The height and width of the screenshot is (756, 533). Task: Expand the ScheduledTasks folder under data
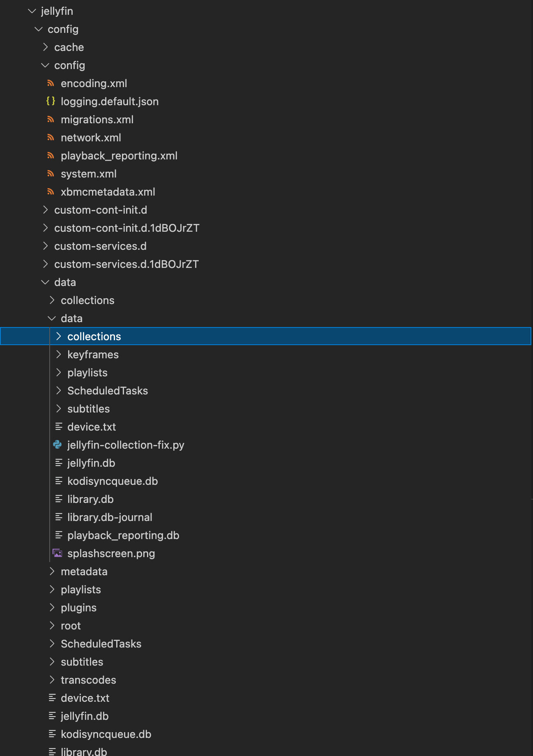(x=59, y=390)
